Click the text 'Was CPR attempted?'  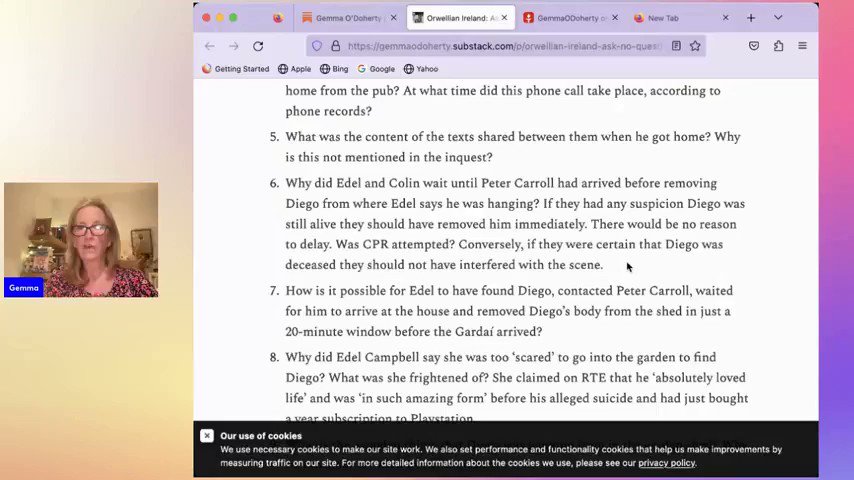[x=395, y=245]
